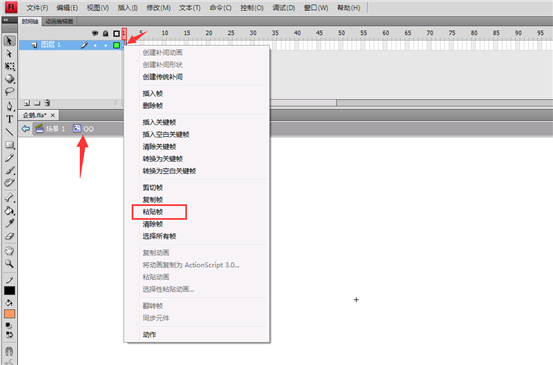Click 场景 1 in the edit bar

[x=51, y=129]
